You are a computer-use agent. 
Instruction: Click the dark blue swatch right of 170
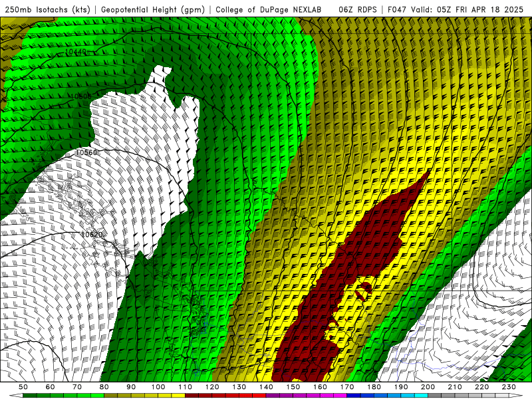(354, 396)
